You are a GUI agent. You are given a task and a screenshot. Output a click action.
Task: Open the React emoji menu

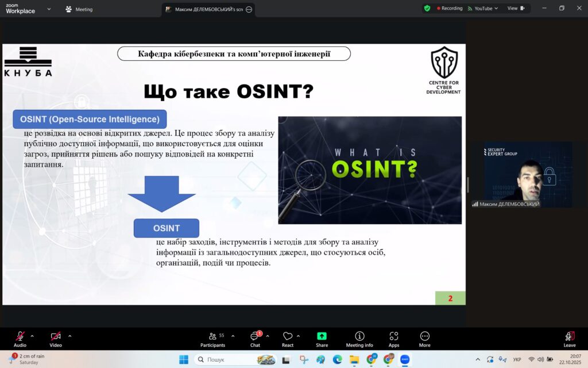[x=288, y=338]
